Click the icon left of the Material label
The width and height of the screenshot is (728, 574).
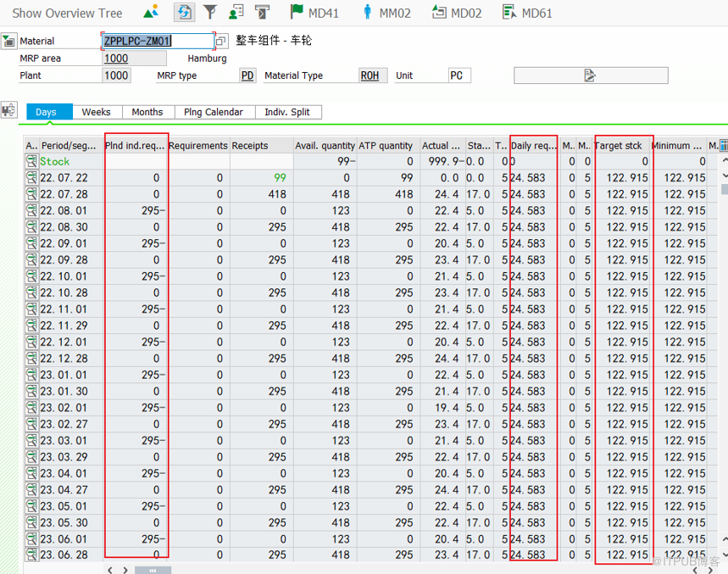click(x=8, y=41)
